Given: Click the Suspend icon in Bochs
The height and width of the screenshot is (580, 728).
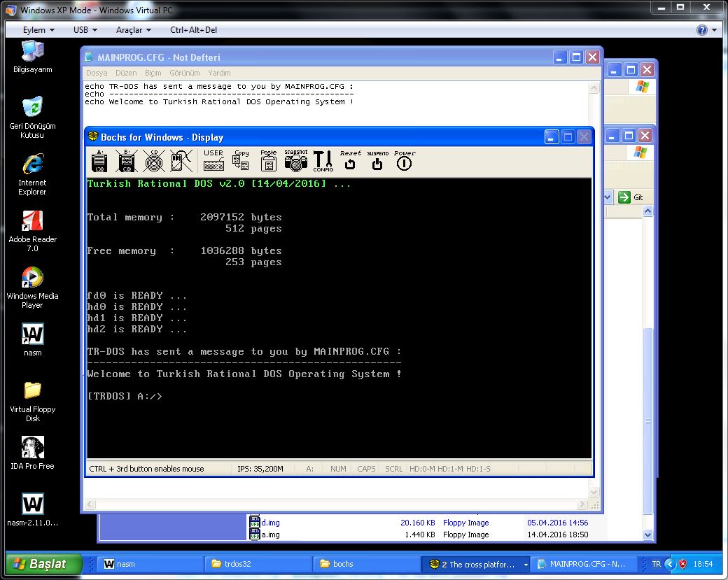Looking at the screenshot, I should pyautogui.click(x=377, y=161).
